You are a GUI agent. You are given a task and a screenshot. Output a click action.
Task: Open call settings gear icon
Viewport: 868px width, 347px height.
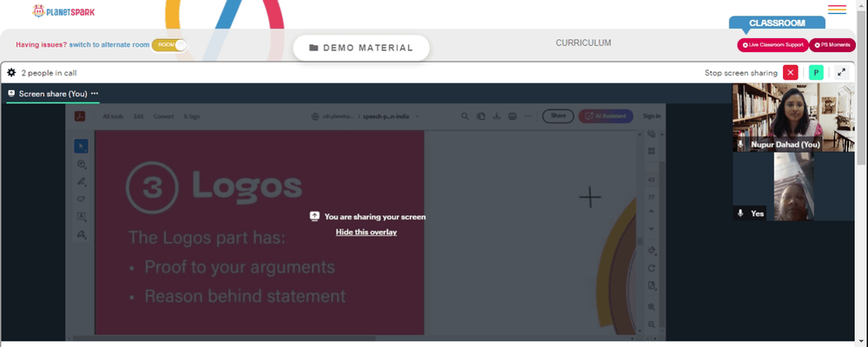point(11,73)
